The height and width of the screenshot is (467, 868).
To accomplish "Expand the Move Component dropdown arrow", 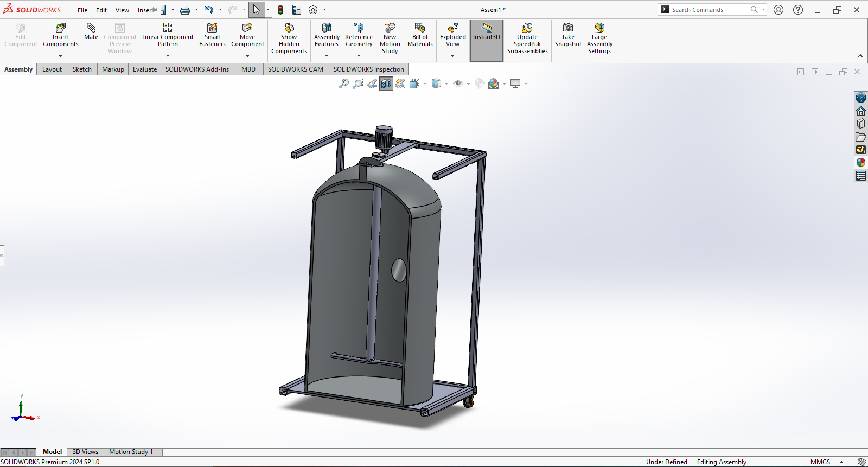I will click(x=247, y=56).
